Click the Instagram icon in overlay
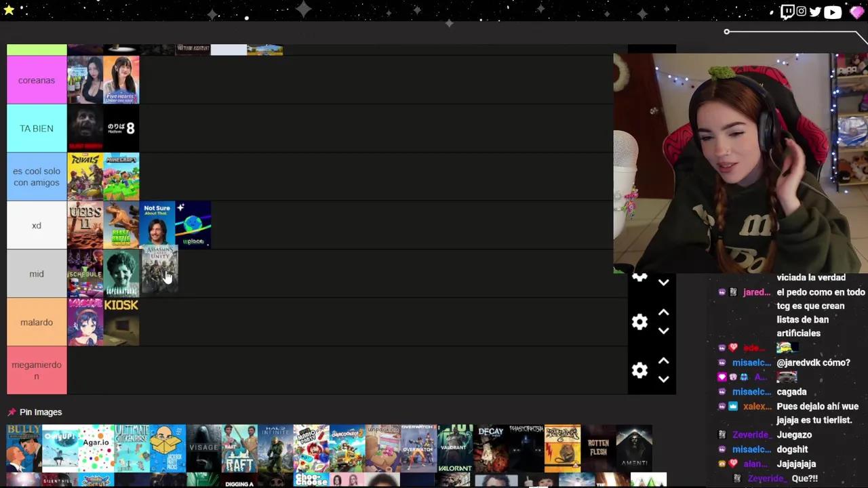 click(801, 12)
